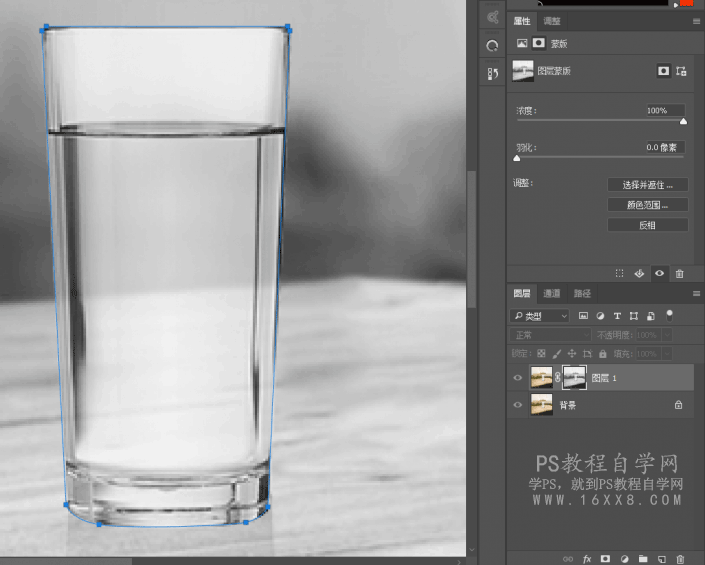Click the 浓度 100% value field
The image size is (705, 565).
[x=665, y=111]
